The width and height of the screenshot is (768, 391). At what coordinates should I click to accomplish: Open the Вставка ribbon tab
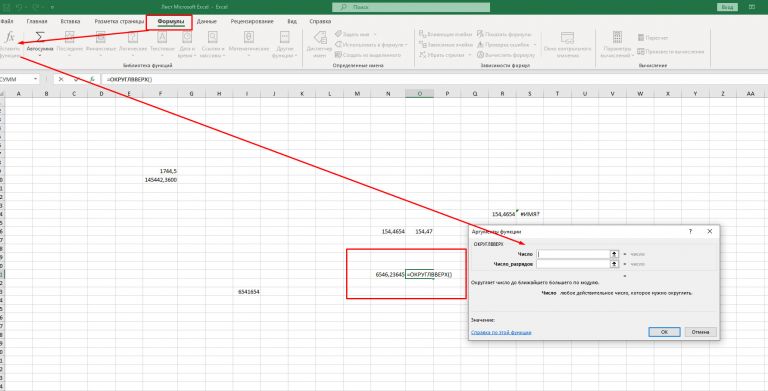tap(71, 22)
